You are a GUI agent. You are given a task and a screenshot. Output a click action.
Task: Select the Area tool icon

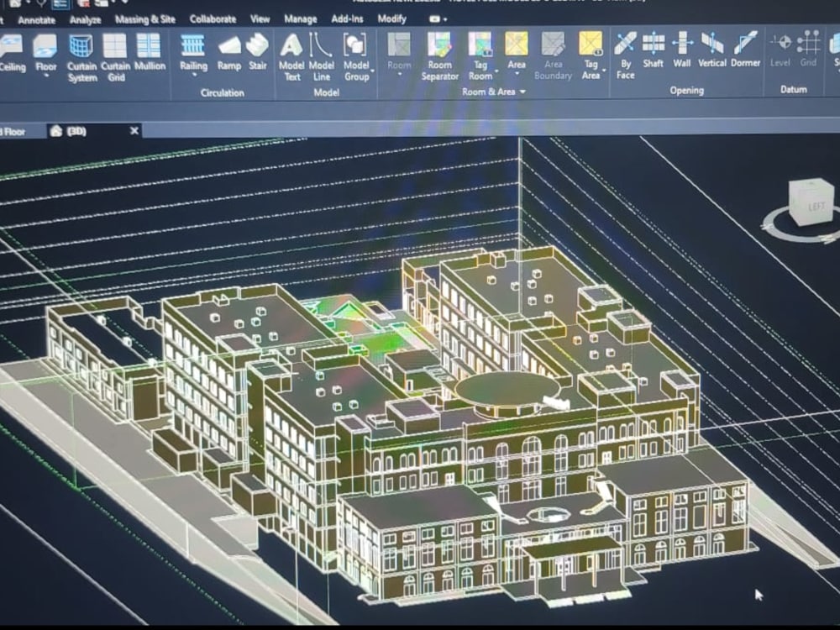tap(517, 44)
